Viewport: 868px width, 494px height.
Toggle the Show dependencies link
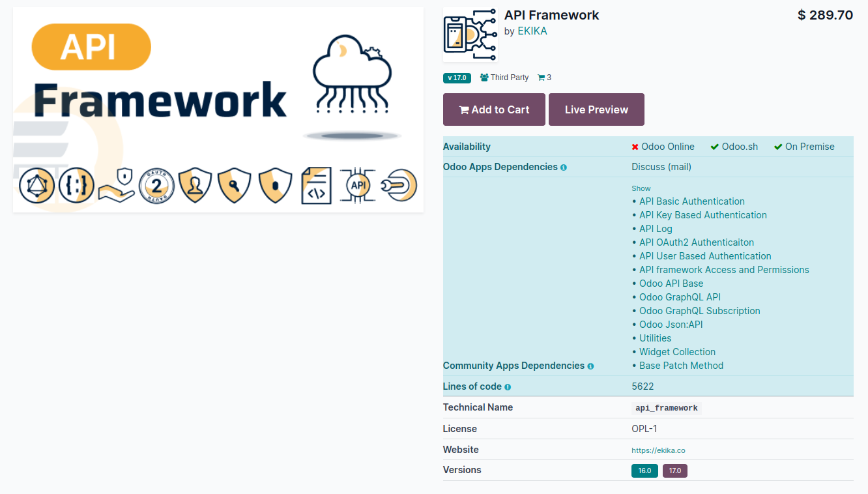click(641, 188)
